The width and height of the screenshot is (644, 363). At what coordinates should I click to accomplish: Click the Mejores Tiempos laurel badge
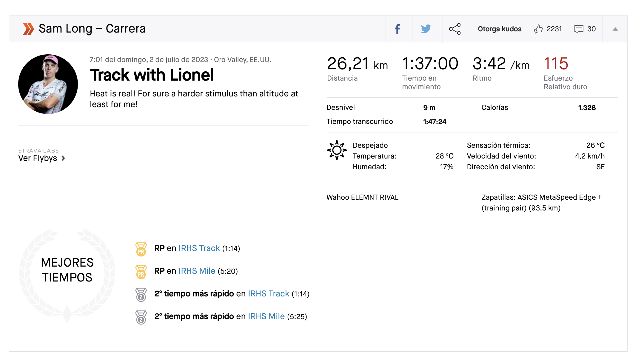click(x=67, y=270)
